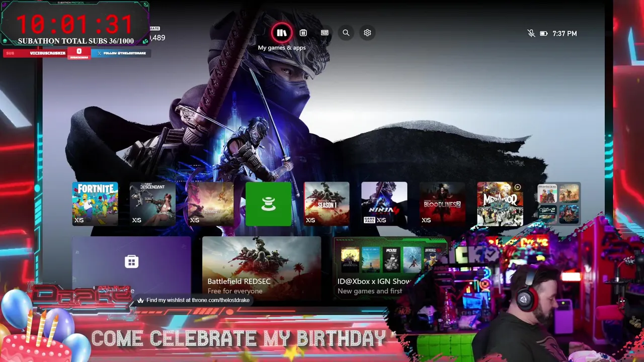
Task: Click the SUBATHON TOTAL SUBS 36/1000 text
Action: 76,41
